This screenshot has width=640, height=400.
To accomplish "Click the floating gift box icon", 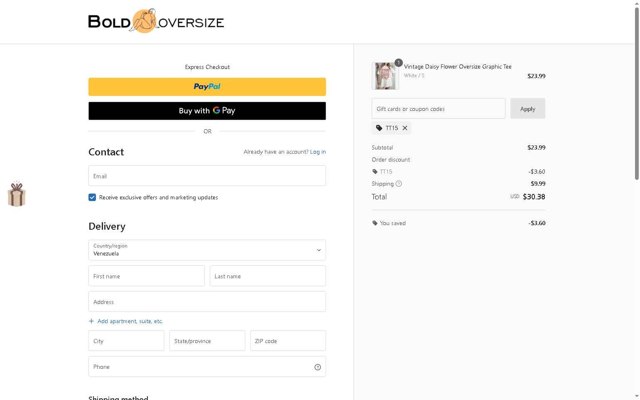I will [17, 195].
